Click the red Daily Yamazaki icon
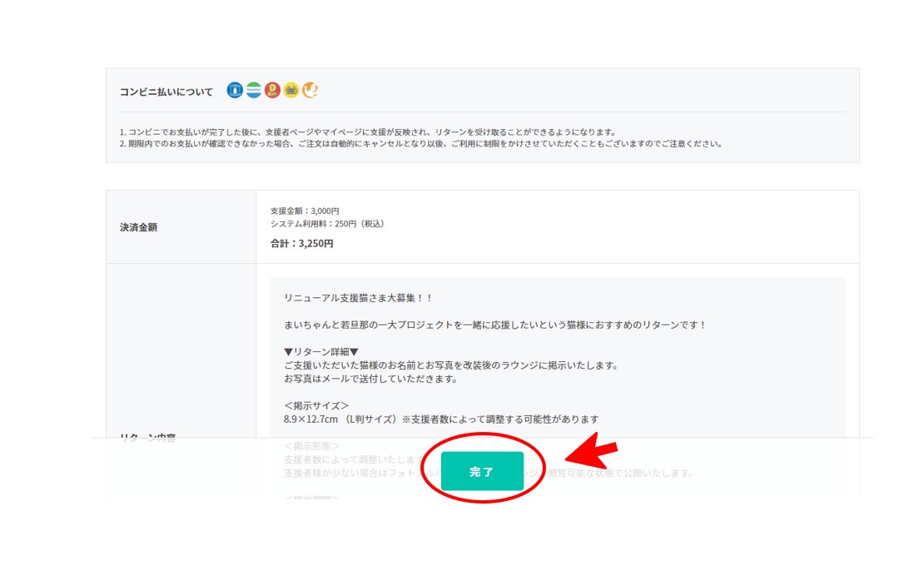This screenshot has height=561, width=924. 272,91
